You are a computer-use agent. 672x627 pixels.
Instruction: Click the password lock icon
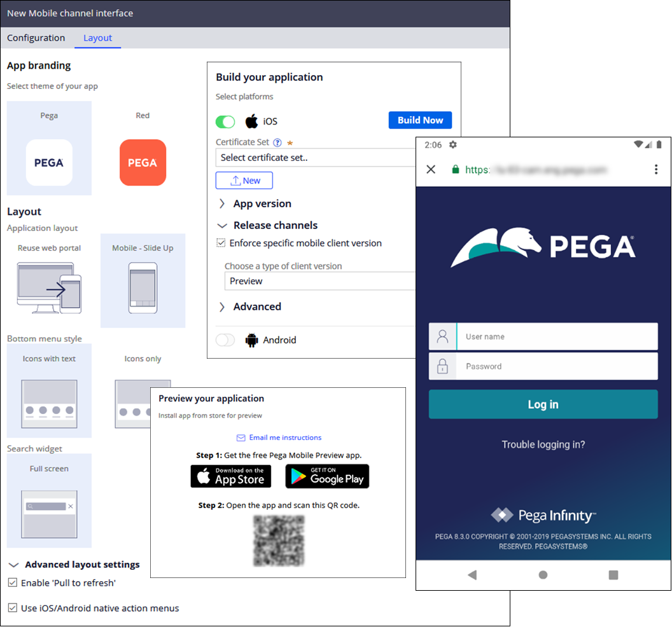click(443, 366)
